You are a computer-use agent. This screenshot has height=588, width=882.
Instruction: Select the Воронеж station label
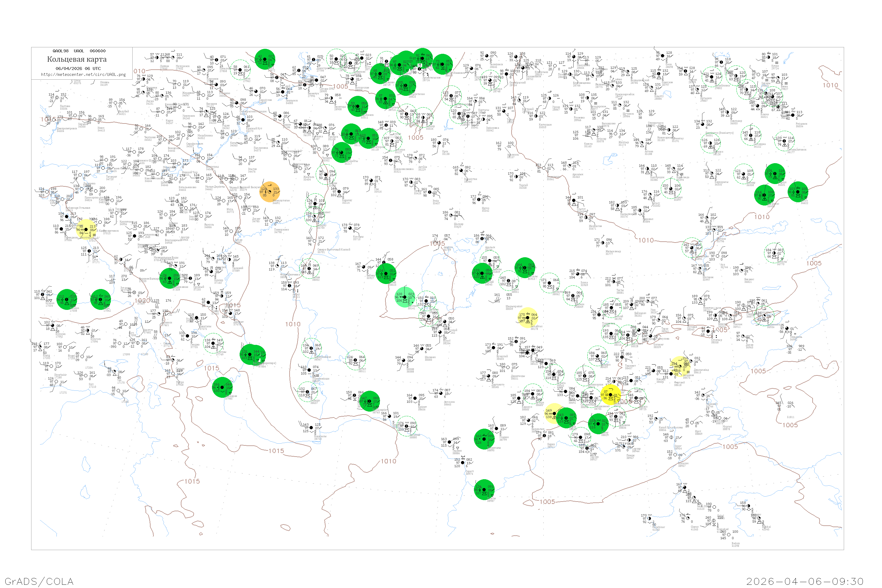click(x=152, y=88)
